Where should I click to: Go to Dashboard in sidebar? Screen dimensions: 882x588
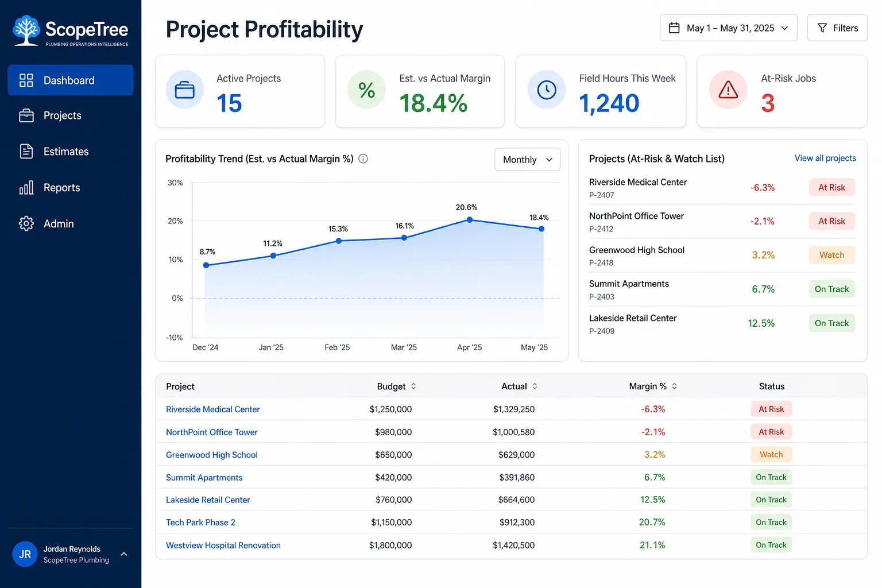point(70,80)
